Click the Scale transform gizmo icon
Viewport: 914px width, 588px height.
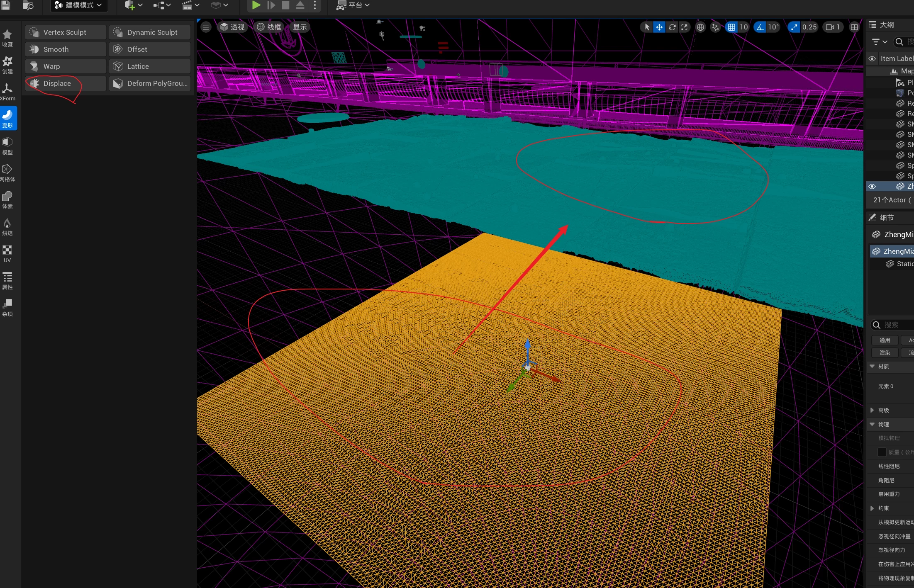pos(684,27)
